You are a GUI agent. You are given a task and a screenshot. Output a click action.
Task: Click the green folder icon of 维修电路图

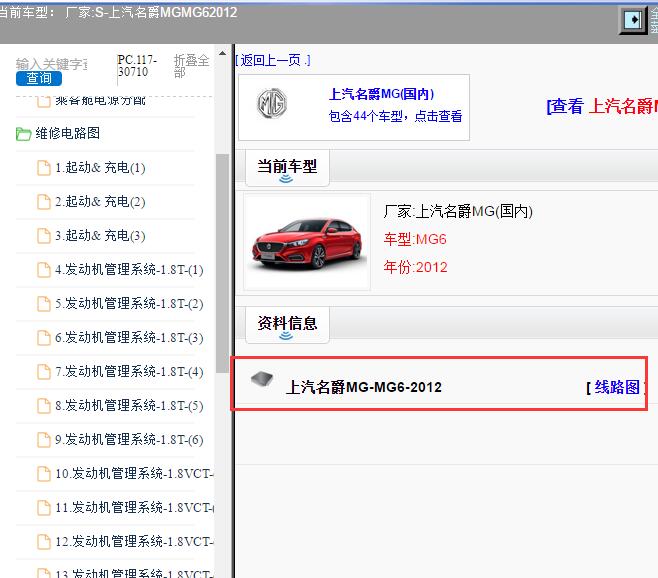click(x=24, y=134)
